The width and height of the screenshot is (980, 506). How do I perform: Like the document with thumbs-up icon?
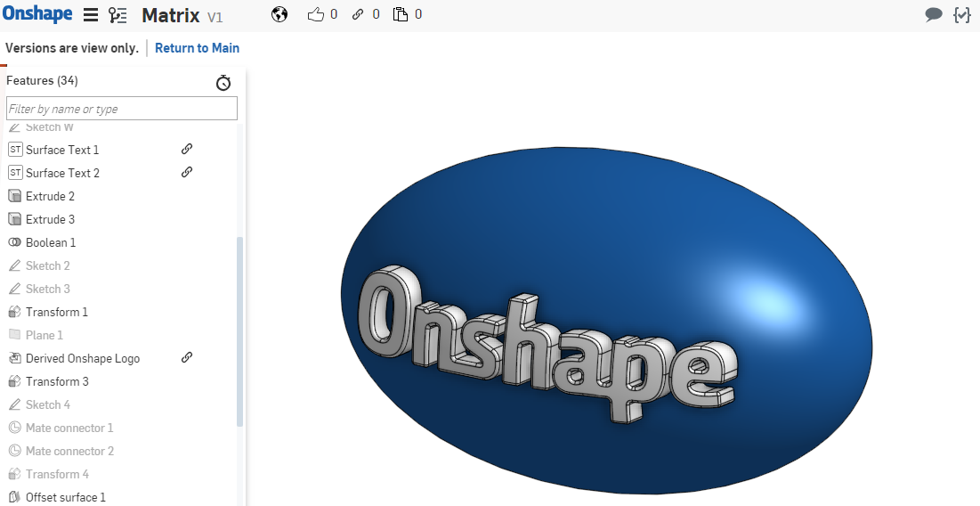pos(316,14)
